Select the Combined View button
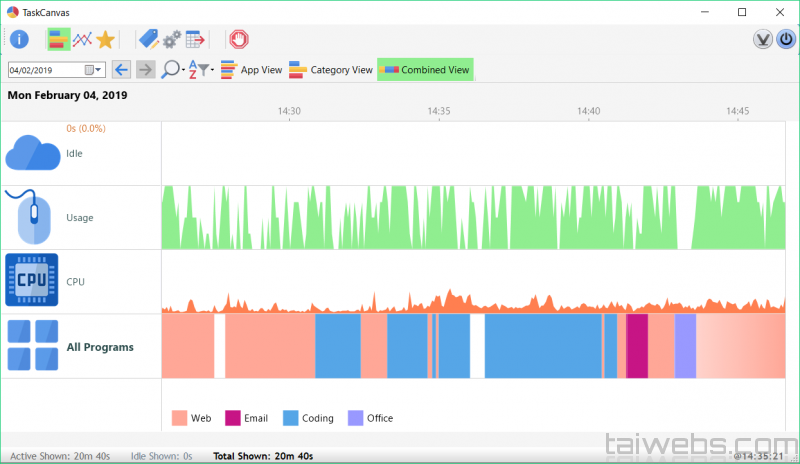This screenshot has height=464, width=800. coord(425,70)
